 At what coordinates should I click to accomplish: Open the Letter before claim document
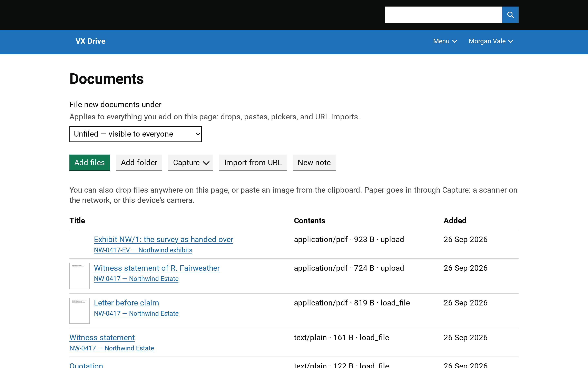[126, 303]
